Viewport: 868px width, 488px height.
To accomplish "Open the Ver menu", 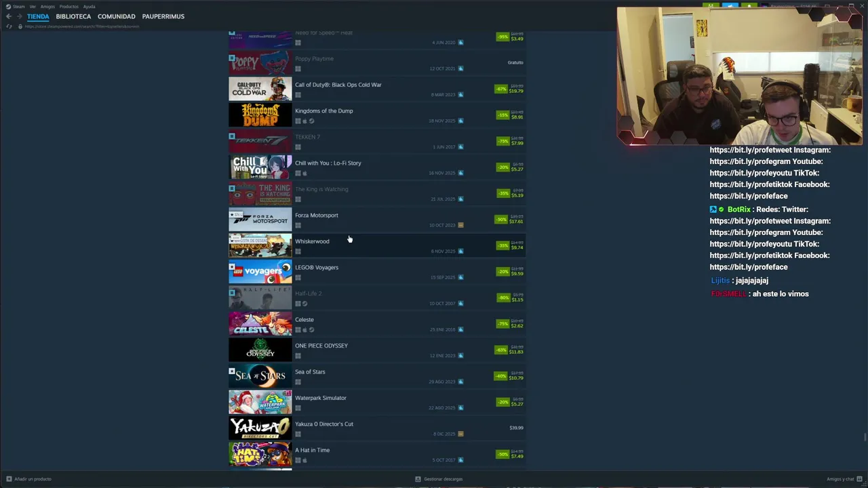I will (33, 6).
